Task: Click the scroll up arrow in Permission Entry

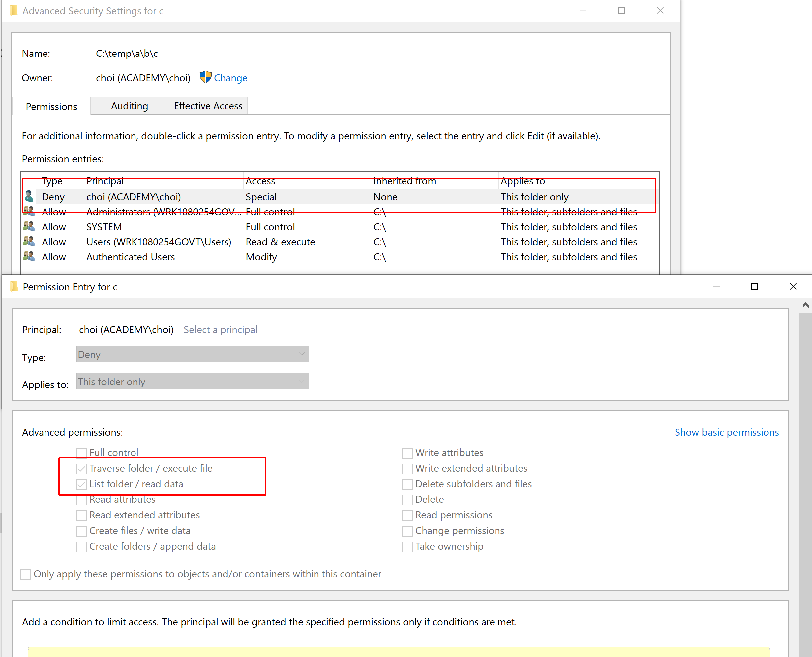Action: pos(806,305)
